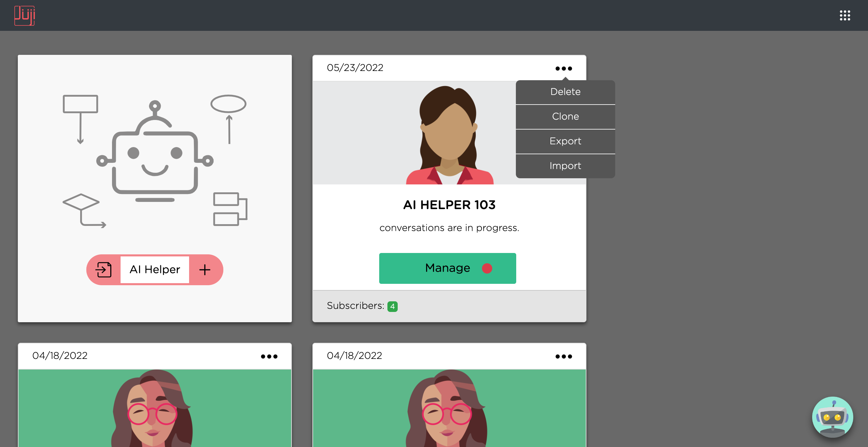The height and width of the screenshot is (447, 868).
Task: Choose Export from the card menu
Action: tap(565, 141)
